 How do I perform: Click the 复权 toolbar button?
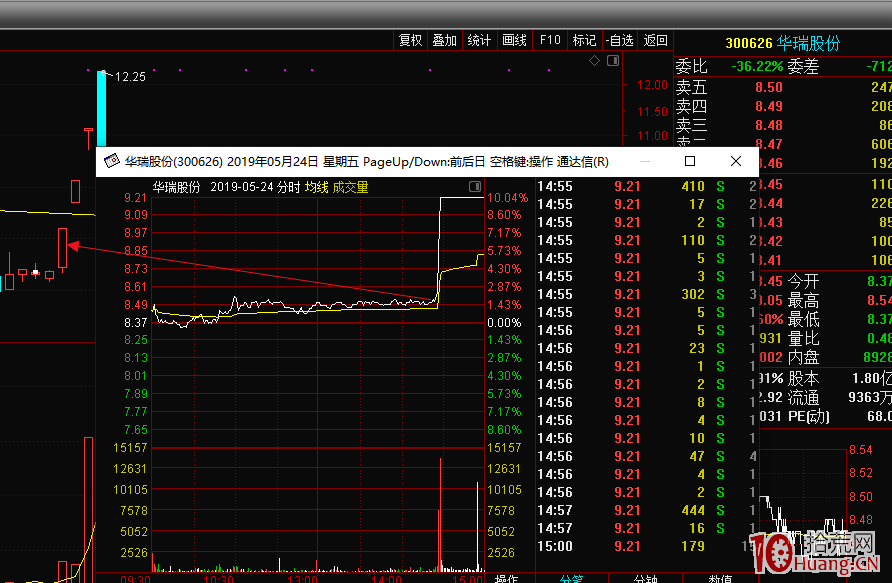coord(410,40)
